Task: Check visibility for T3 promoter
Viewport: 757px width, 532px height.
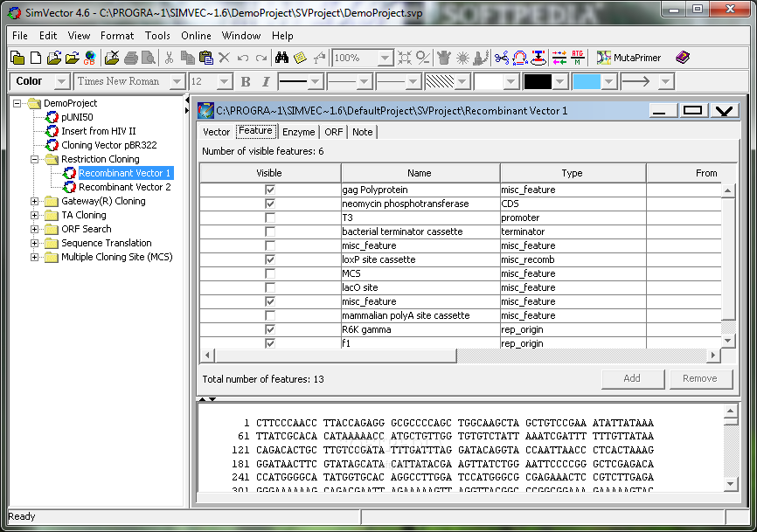Action: point(270,218)
